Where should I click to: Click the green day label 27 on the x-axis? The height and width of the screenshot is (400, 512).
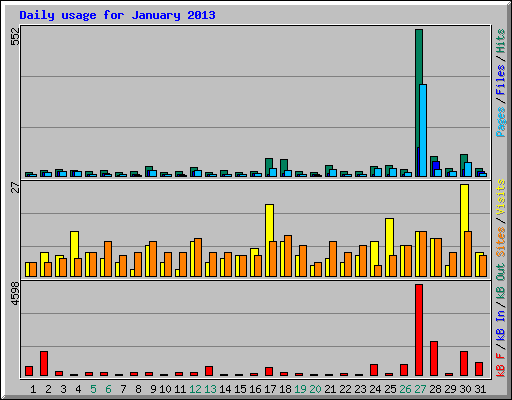pyautogui.click(x=420, y=389)
